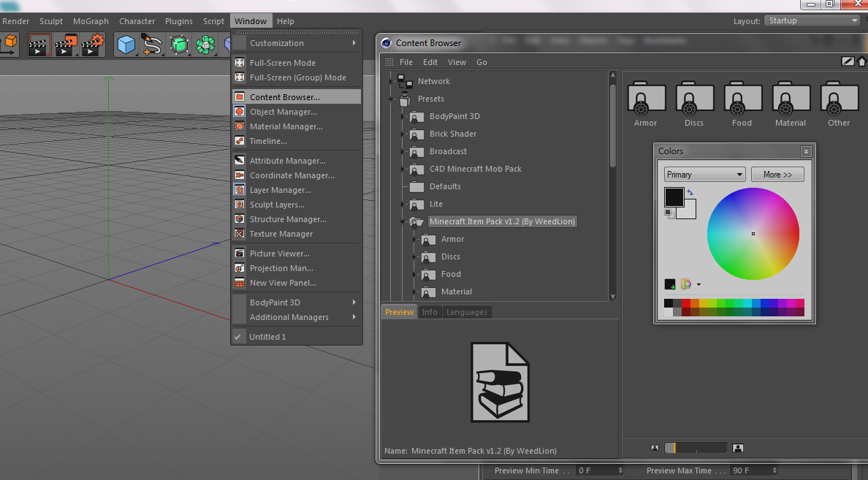
Task: Select the Broadcast preset in tree
Action: click(449, 152)
